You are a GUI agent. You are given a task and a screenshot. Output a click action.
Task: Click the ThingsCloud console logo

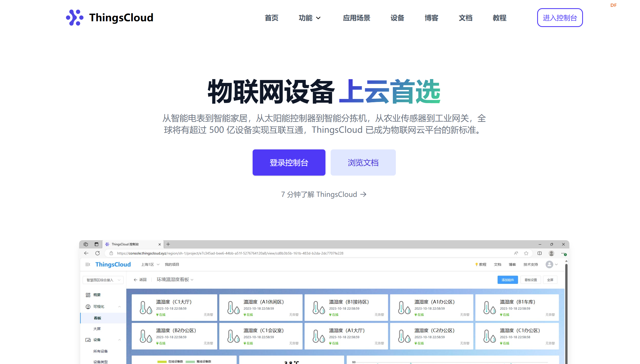(x=113, y=264)
